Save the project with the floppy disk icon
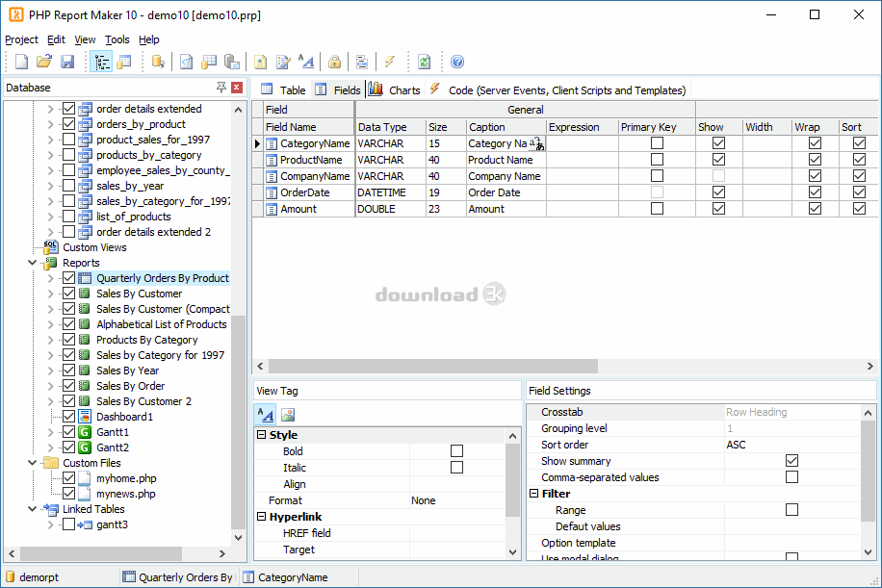Image resolution: width=882 pixels, height=588 pixels. [x=67, y=62]
